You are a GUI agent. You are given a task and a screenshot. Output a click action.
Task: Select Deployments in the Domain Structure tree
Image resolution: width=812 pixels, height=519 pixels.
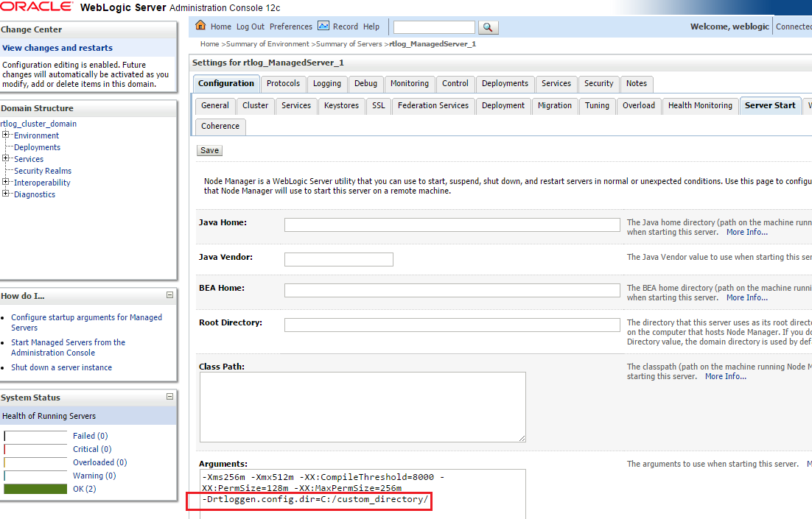(x=36, y=146)
